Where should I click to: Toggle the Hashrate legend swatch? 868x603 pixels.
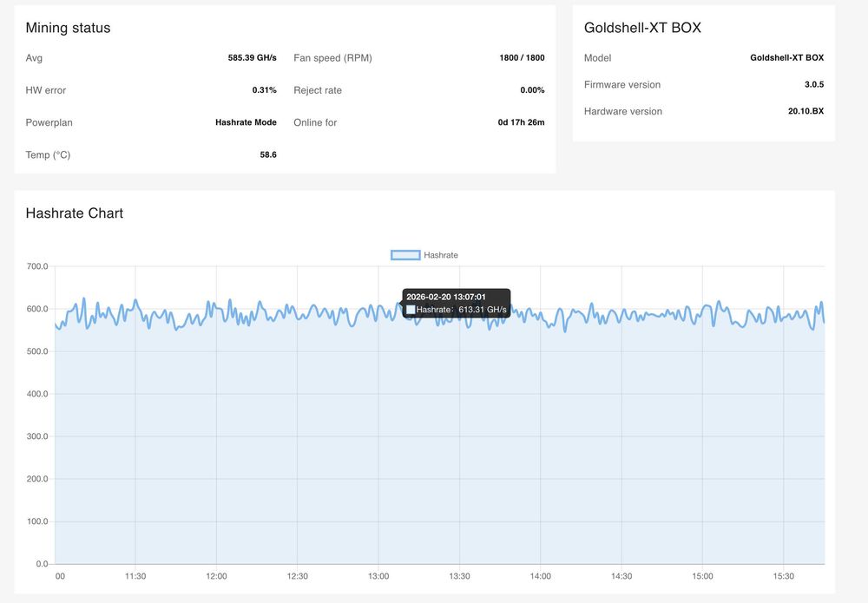point(405,255)
